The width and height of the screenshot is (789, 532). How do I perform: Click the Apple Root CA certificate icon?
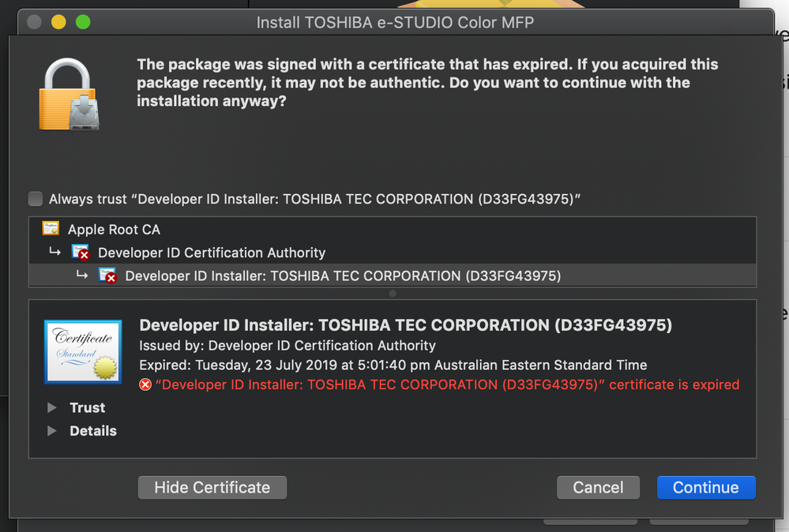point(51,229)
